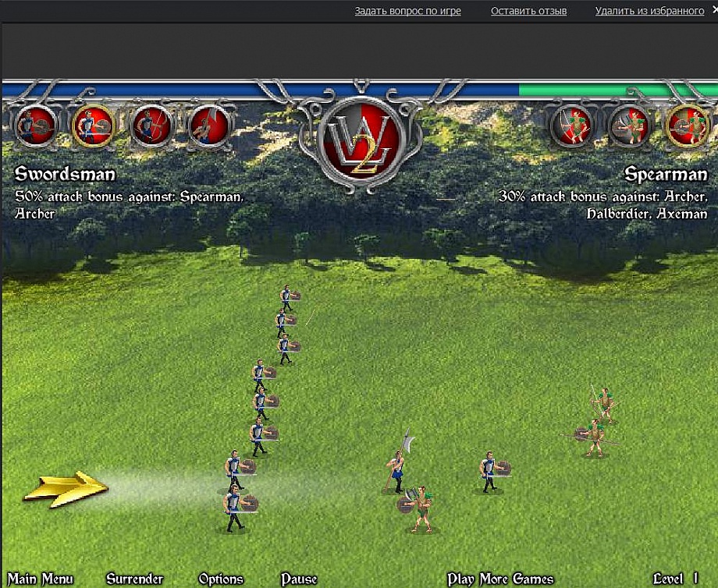Screen dimensions: 718x588
Task: Click the enemy Archer unit icon
Action: pos(571,126)
